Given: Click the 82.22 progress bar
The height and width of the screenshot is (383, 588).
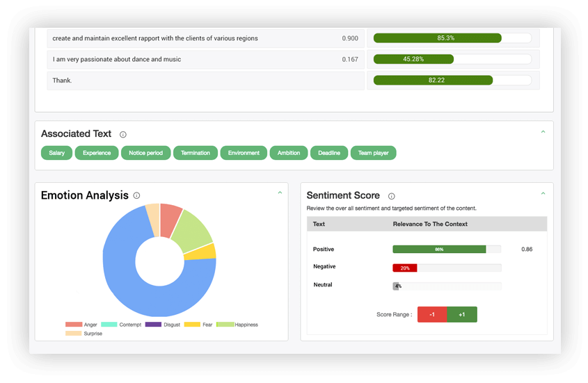Looking at the screenshot, I should tap(452, 80).
